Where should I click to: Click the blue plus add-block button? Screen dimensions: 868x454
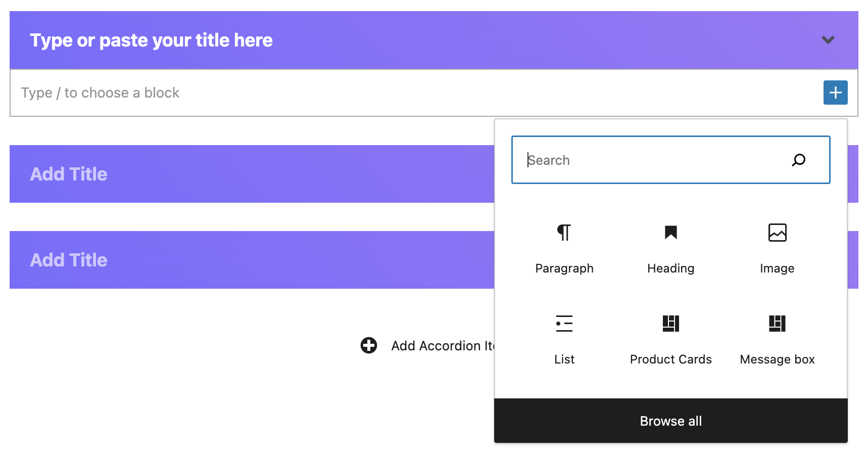pyautogui.click(x=835, y=93)
